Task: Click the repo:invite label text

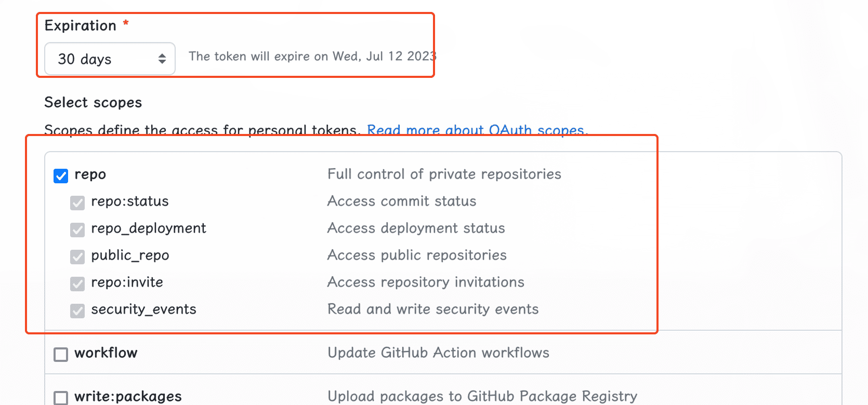Action: pyautogui.click(x=127, y=282)
